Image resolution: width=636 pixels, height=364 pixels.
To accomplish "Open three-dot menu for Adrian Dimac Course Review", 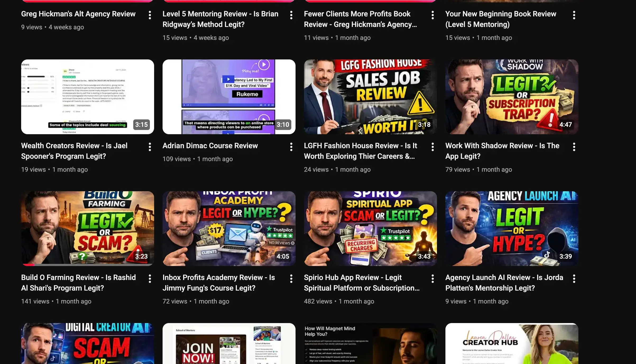I will click(x=291, y=147).
